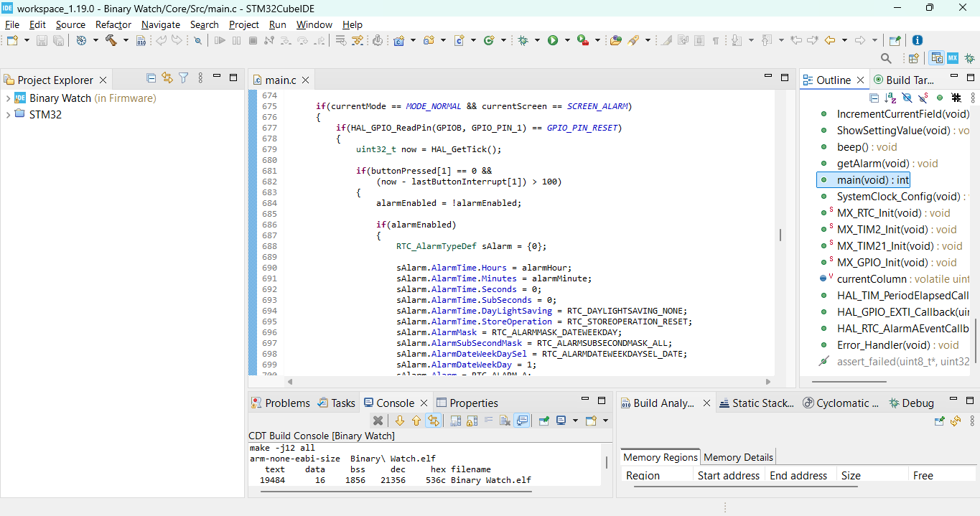Open the Navigate menu
This screenshot has height=516, width=980.
tap(161, 24)
